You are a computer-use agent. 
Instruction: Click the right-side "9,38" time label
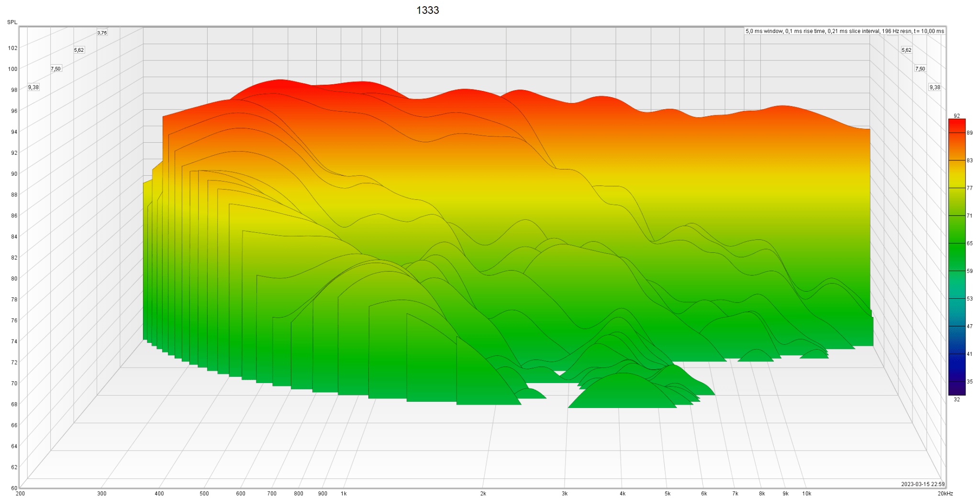click(x=935, y=87)
